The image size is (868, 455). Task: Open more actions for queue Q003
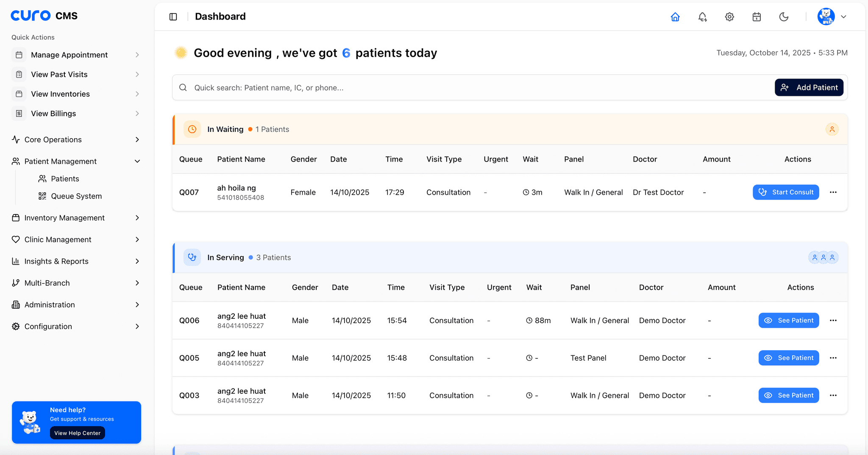coord(833,395)
